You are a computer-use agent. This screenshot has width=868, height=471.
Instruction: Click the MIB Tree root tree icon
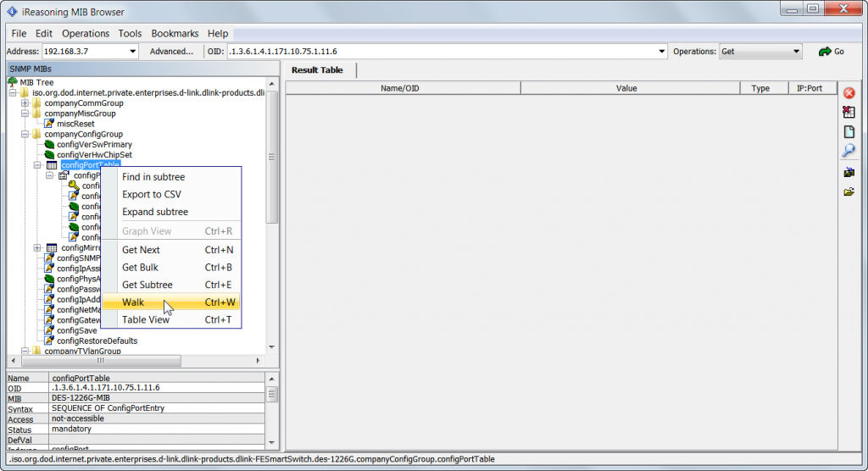(x=13, y=82)
